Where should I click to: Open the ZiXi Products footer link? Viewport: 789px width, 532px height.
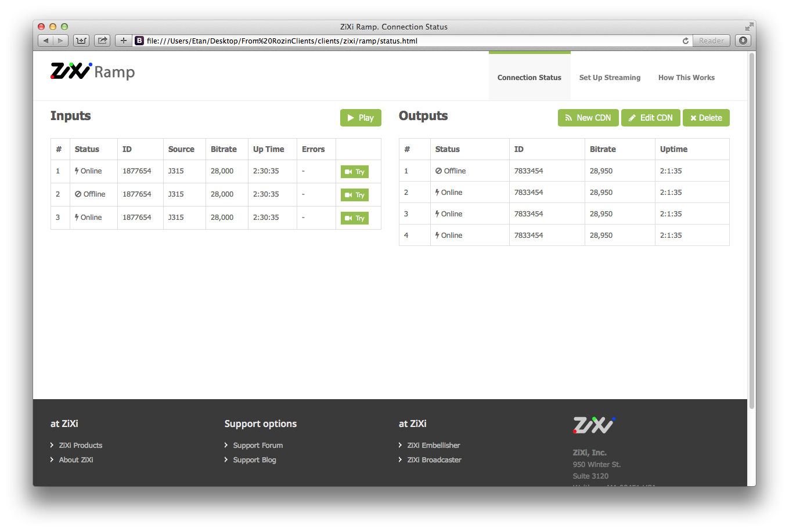tap(81, 445)
